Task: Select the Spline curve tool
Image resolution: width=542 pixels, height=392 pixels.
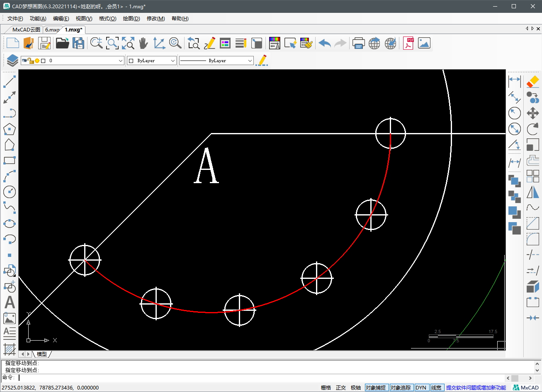Action: point(10,207)
